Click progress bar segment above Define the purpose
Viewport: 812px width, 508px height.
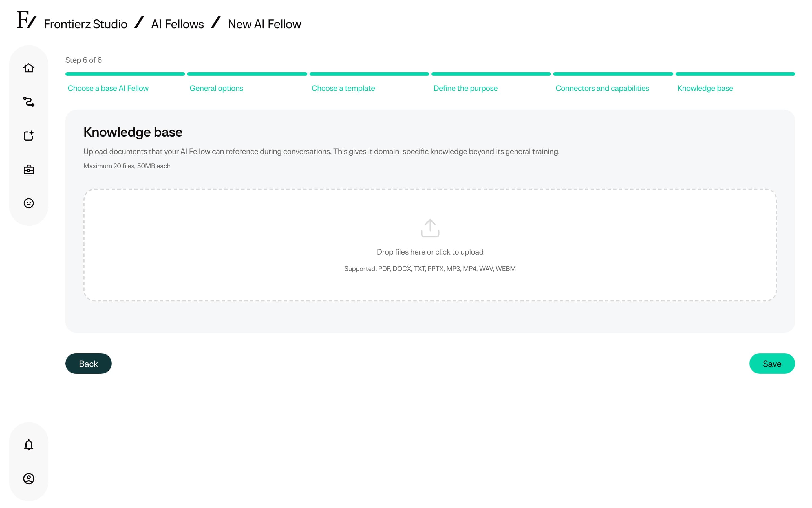(x=491, y=74)
